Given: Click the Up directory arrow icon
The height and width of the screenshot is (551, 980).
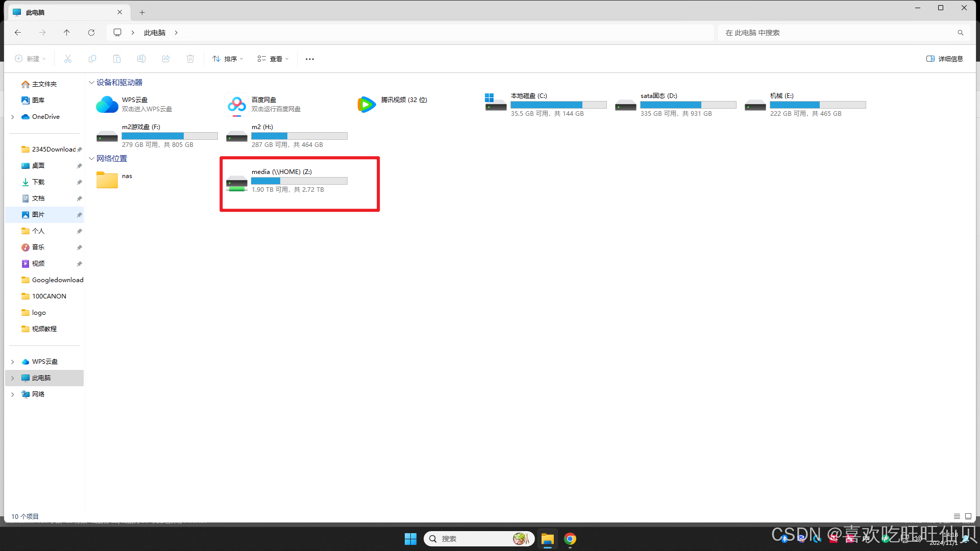Looking at the screenshot, I should coord(67,33).
